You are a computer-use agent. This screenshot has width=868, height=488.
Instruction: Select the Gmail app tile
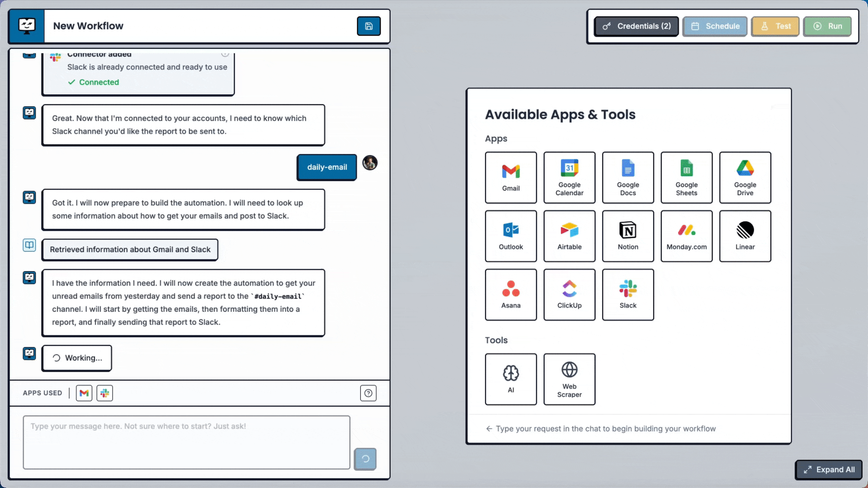point(511,178)
